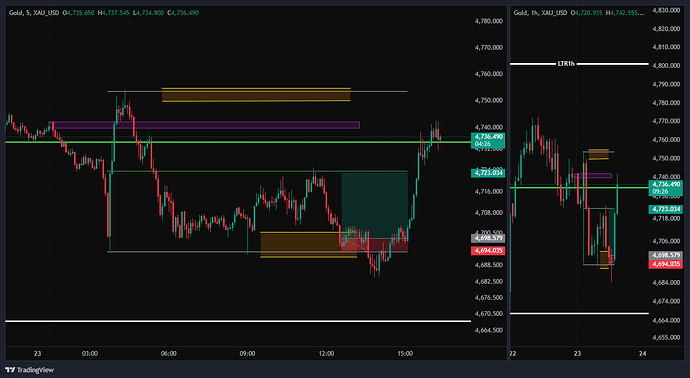
Task: Click 4,810.000 on the 1h price scale
Action: pyautogui.click(x=666, y=47)
